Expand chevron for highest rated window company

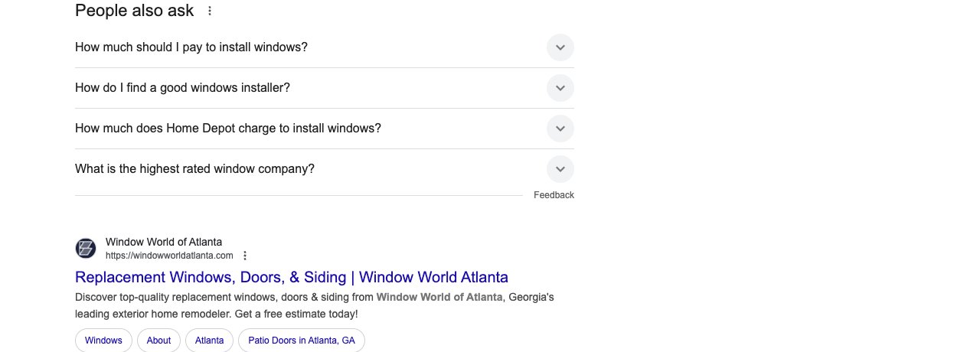560,169
